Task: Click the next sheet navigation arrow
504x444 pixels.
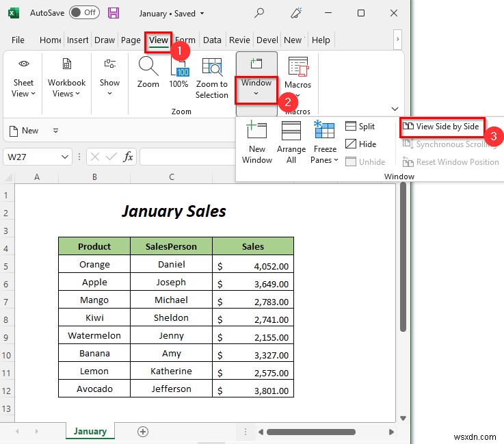Action: coord(37,432)
